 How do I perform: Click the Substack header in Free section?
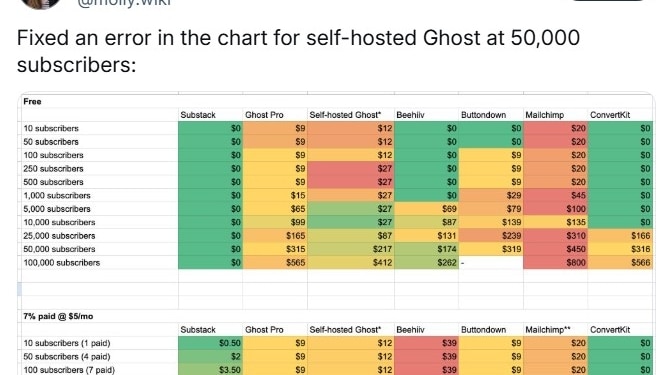coord(198,115)
